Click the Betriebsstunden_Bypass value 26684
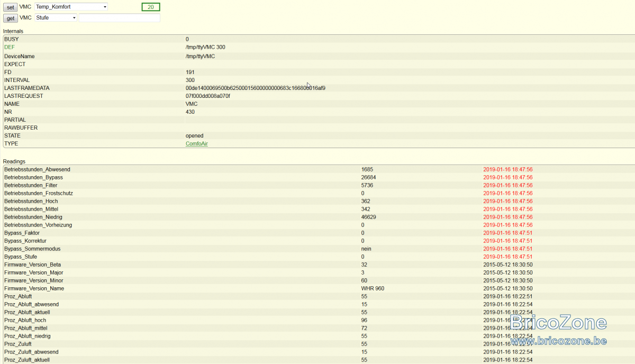635x364 pixels. point(369,177)
